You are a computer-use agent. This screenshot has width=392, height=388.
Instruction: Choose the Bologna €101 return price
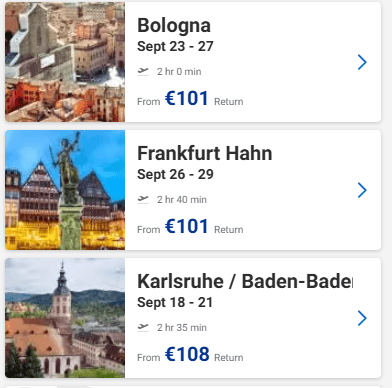(187, 99)
